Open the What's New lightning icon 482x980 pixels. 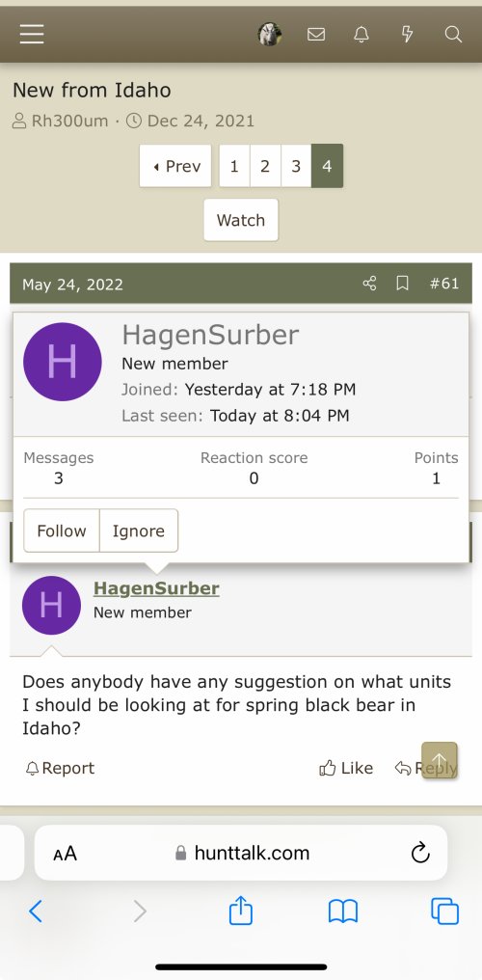407,34
